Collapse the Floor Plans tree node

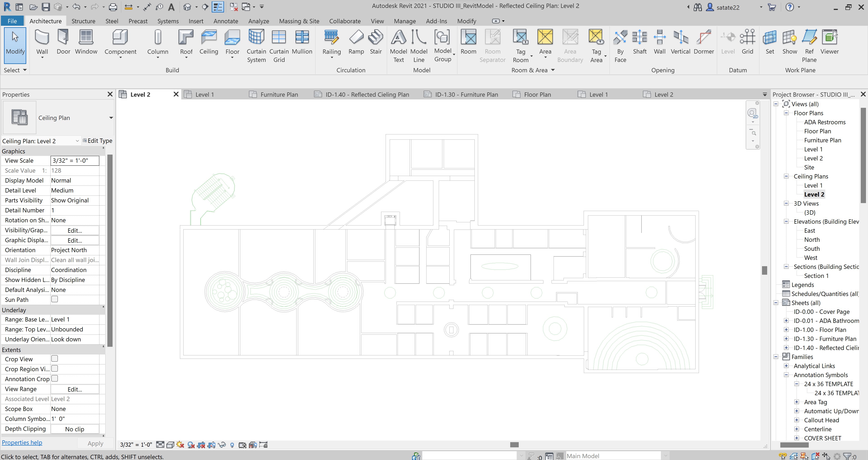[x=786, y=113]
